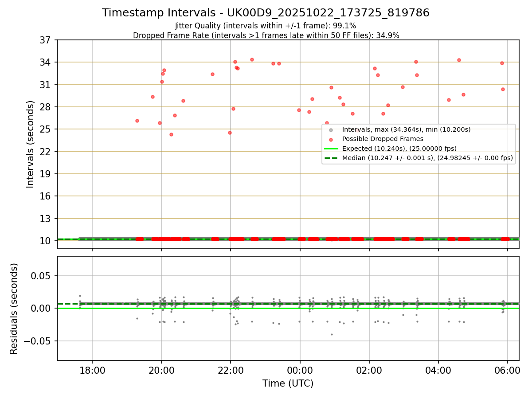Select the 'Dropped Frame Rate' 34.9% subtitle line
The image size is (532, 399).
click(266, 35)
